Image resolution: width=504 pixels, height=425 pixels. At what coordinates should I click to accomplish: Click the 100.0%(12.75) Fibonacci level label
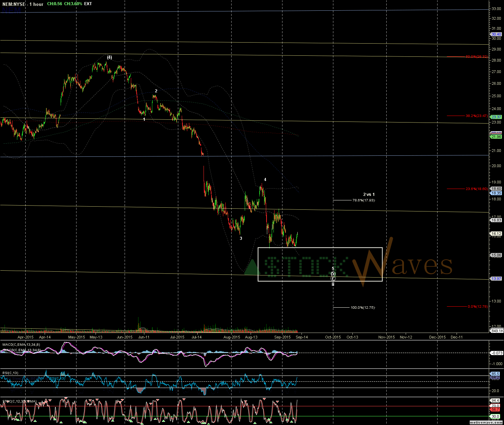(363, 307)
